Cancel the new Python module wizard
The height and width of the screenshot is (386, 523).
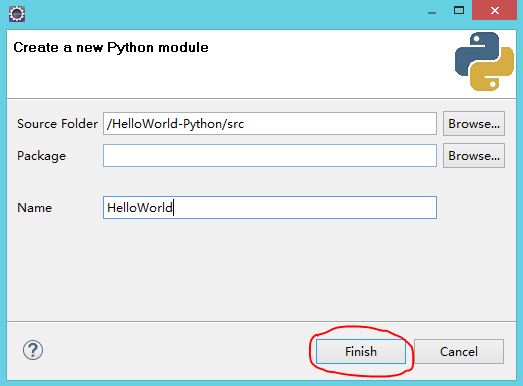tap(459, 352)
